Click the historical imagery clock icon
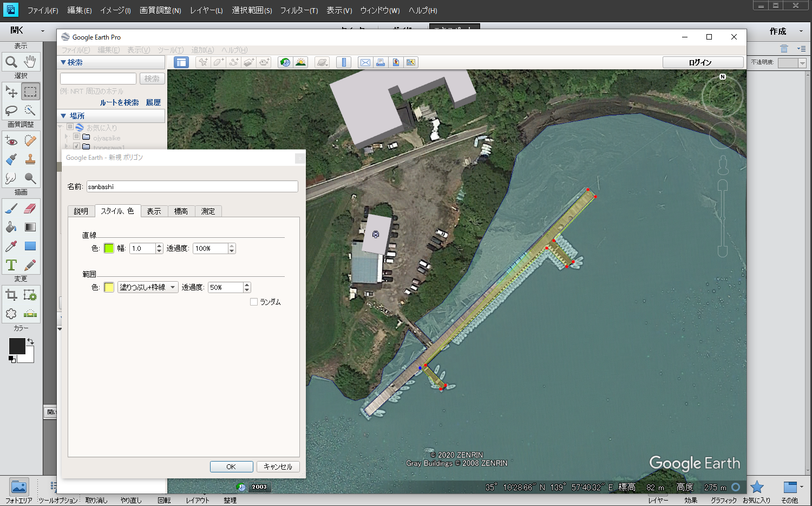The image size is (812, 506). click(x=285, y=62)
